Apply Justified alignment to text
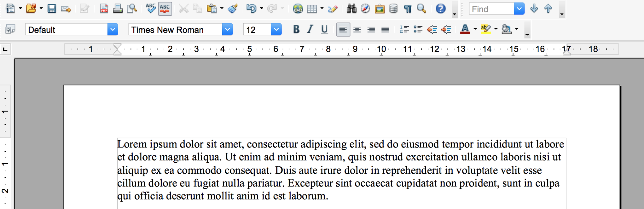644x209 pixels. pyautogui.click(x=385, y=30)
